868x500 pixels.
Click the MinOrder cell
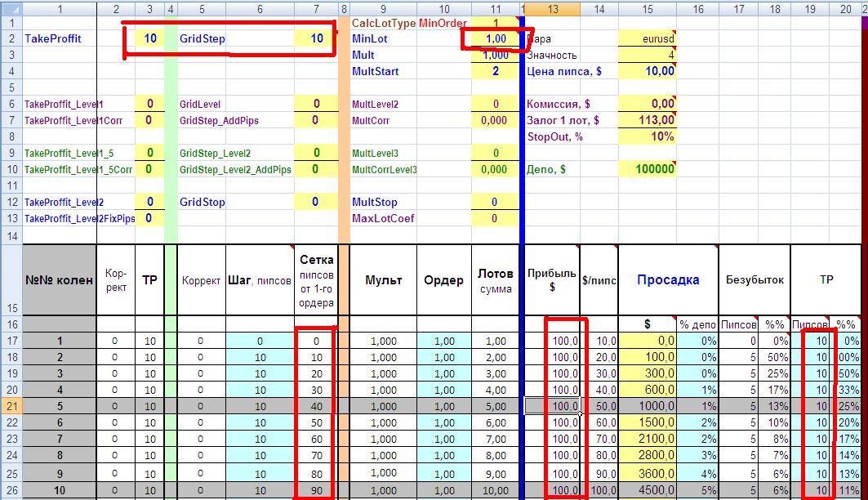[443, 23]
